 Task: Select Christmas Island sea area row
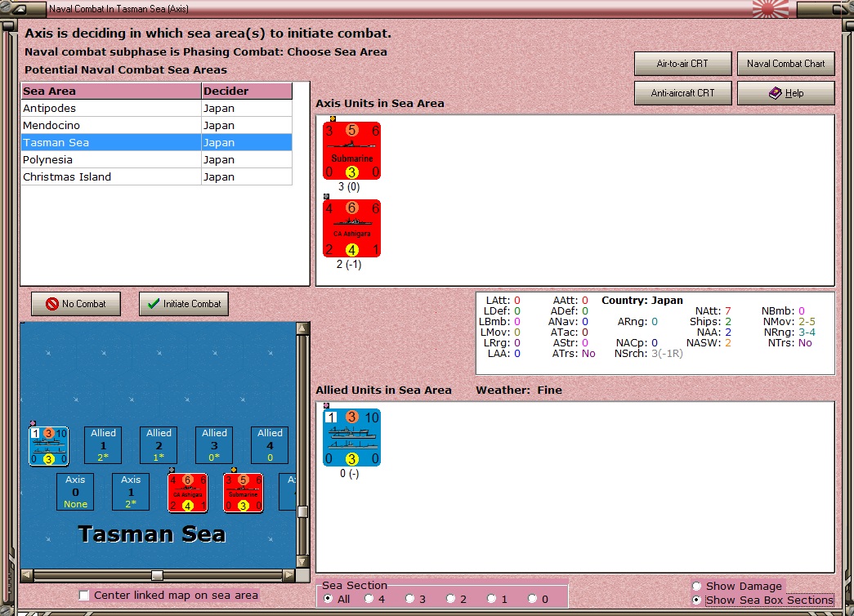pyautogui.click(x=156, y=177)
